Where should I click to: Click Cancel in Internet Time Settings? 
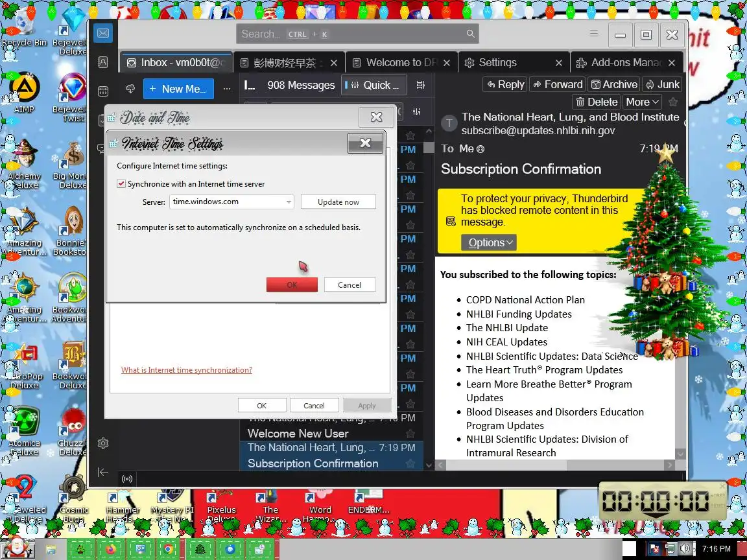(x=350, y=285)
